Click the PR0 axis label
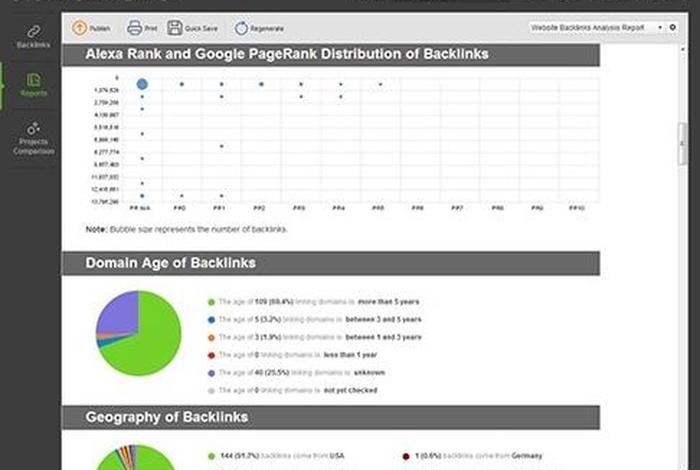 pos(179,208)
